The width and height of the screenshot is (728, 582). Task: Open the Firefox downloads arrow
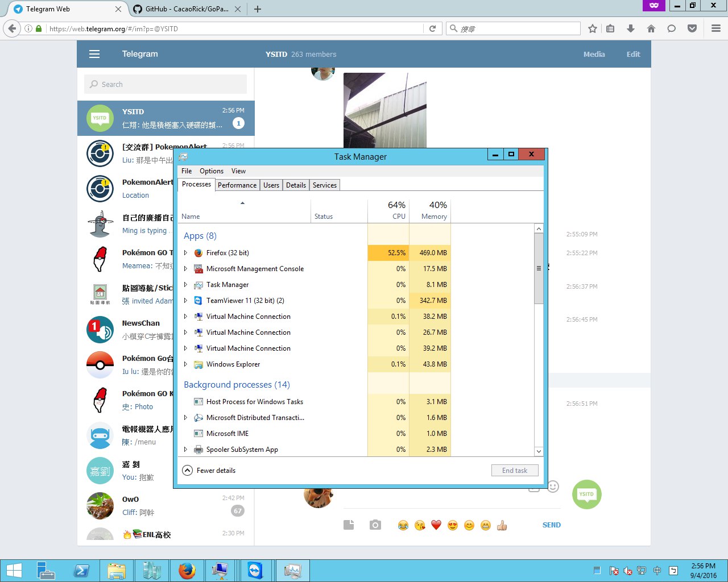630,28
